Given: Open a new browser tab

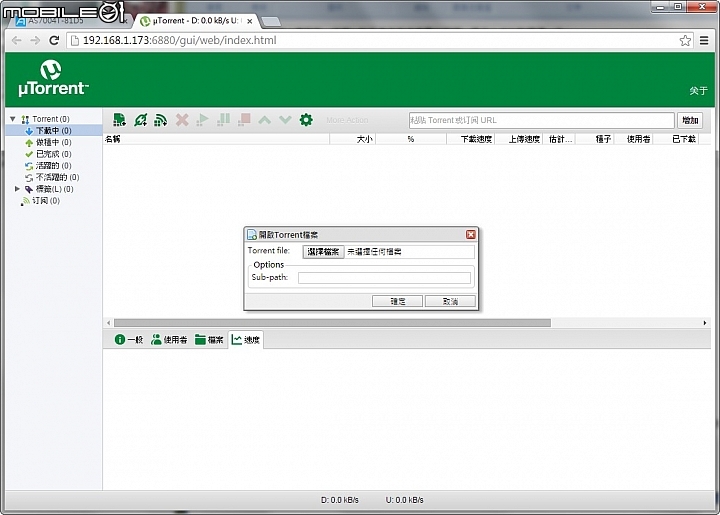Looking at the screenshot, I should pyautogui.click(x=271, y=21).
